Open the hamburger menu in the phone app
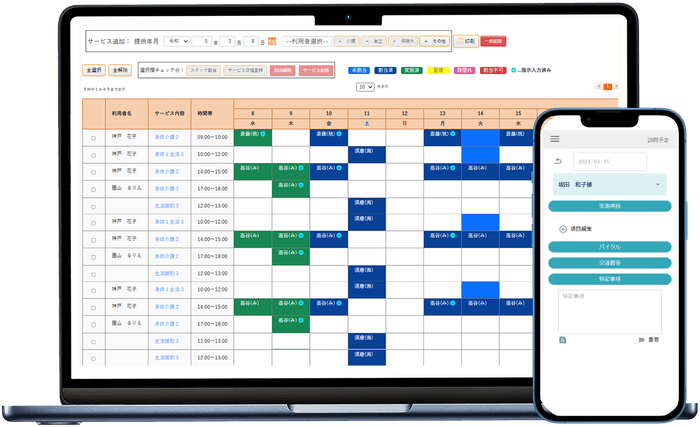Image resolution: width=700 pixels, height=427 pixels. point(555,139)
